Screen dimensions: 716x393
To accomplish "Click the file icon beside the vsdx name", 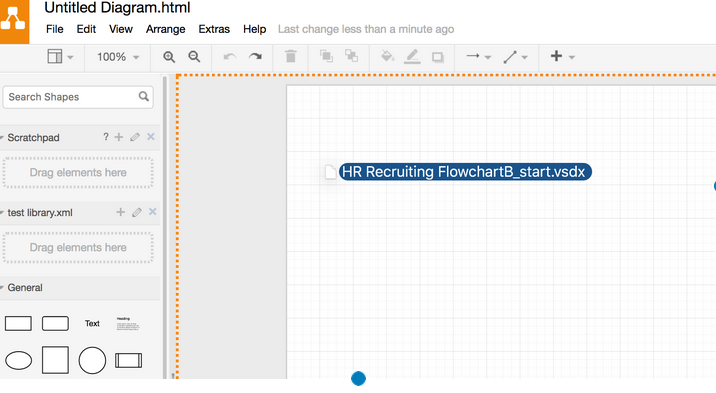I will point(331,172).
